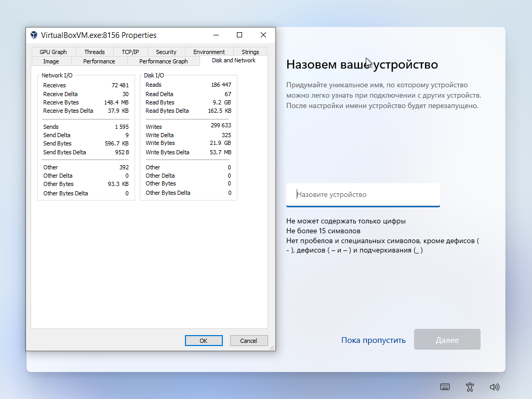
Task: Open the Environment tab
Action: coord(209,52)
